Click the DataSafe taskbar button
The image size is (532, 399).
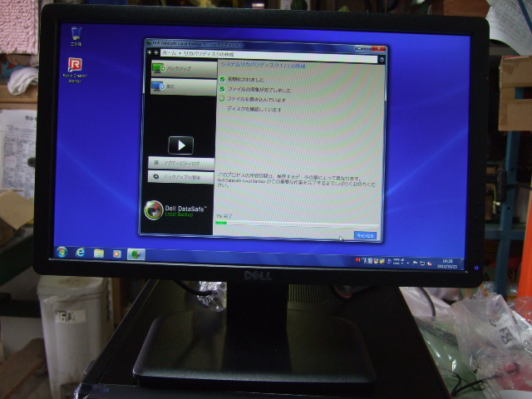(136, 254)
